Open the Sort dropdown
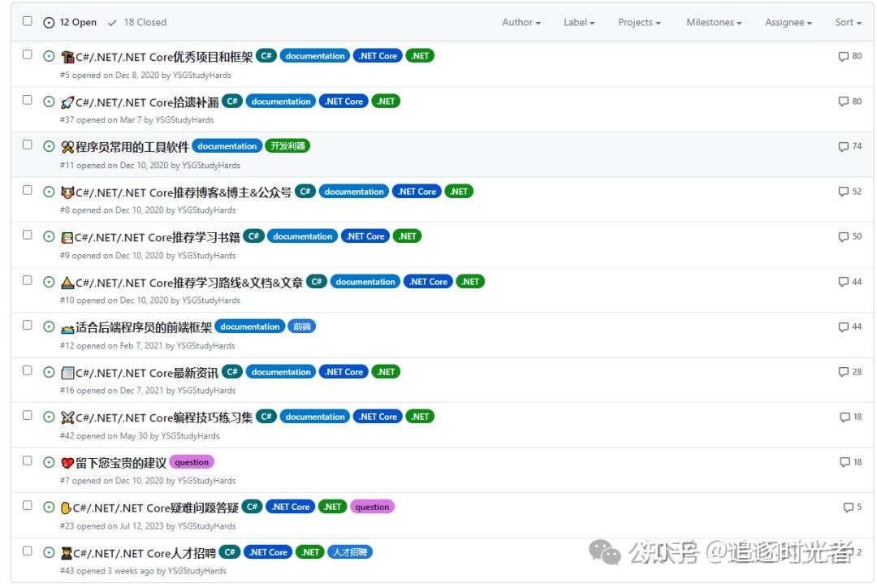This screenshot has width=877, height=588. click(847, 23)
